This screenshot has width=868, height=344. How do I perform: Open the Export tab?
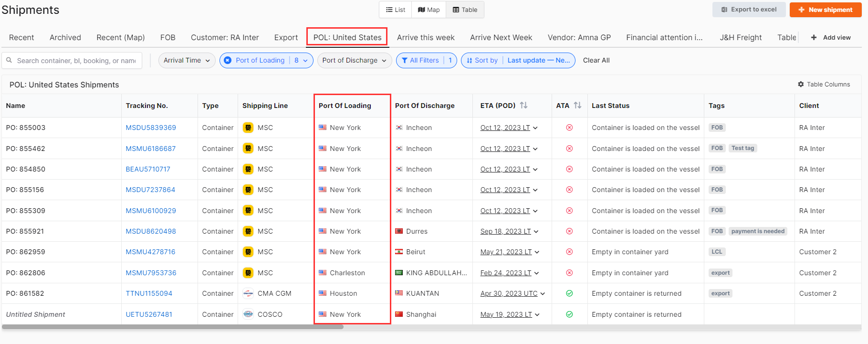click(286, 37)
